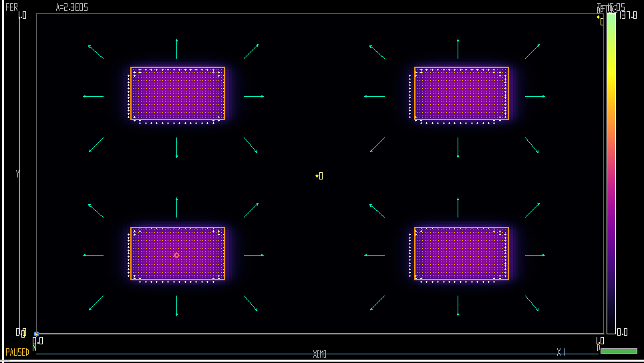
Task: Click the red circle marker in the purple rectangle
Action: coord(176,255)
